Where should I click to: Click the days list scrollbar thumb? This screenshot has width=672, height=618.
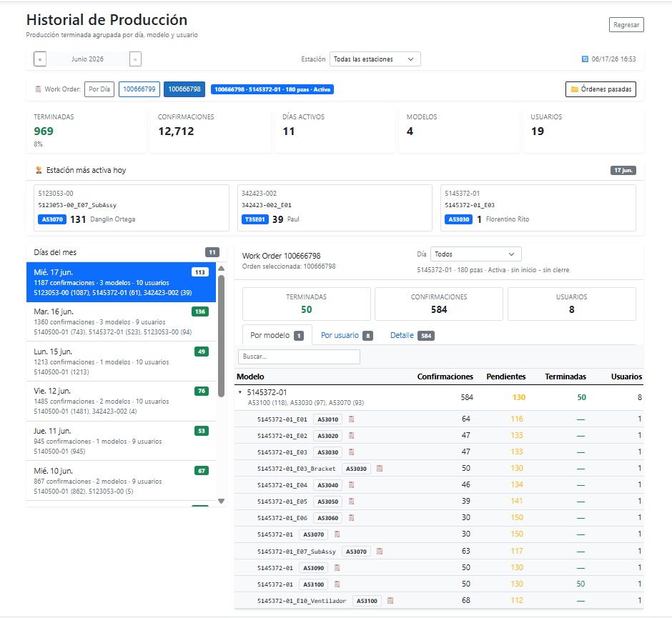(221, 337)
